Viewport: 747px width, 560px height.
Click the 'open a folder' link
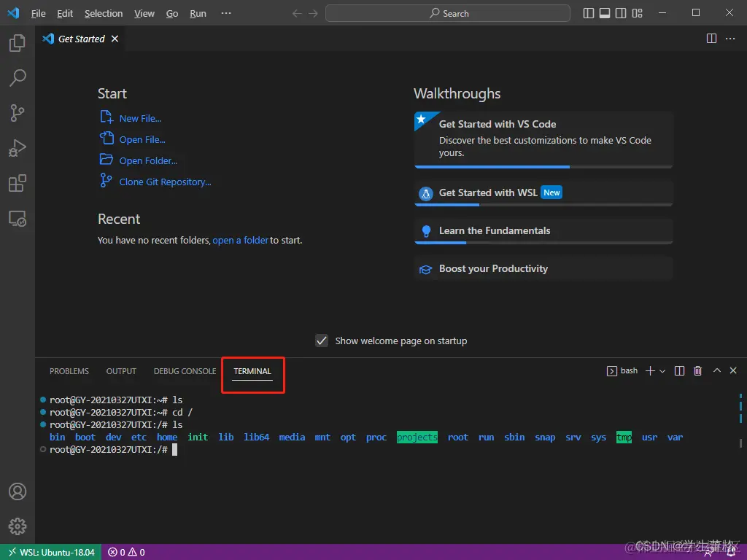[x=240, y=241]
